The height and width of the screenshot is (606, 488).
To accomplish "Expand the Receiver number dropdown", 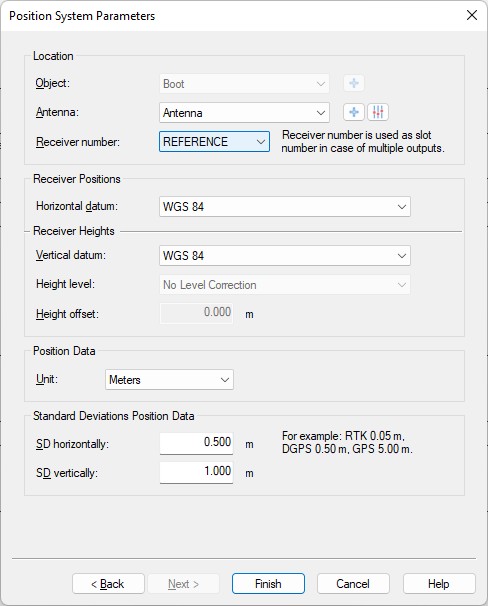I will [214, 142].
